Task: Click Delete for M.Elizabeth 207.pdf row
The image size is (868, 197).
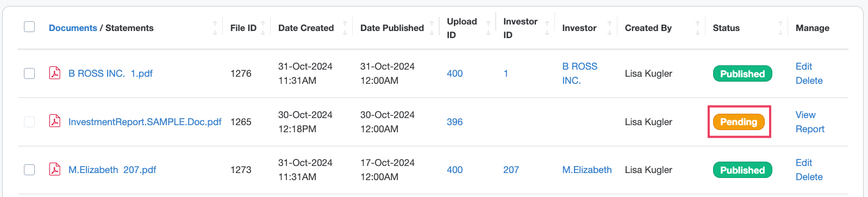Action: pyautogui.click(x=809, y=177)
